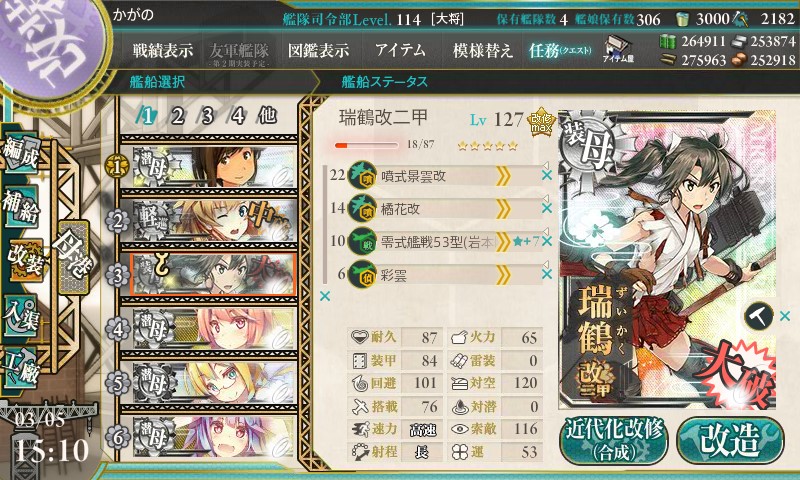
Task: Switch to fleet tab 2
Action: [177, 116]
